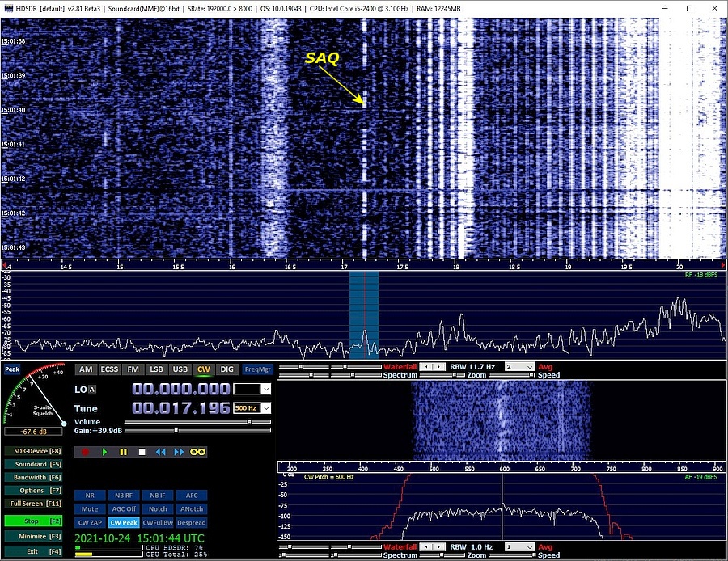Click the Options [F7] button
Screen dimensions: 728x561
(x=32, y=491)
